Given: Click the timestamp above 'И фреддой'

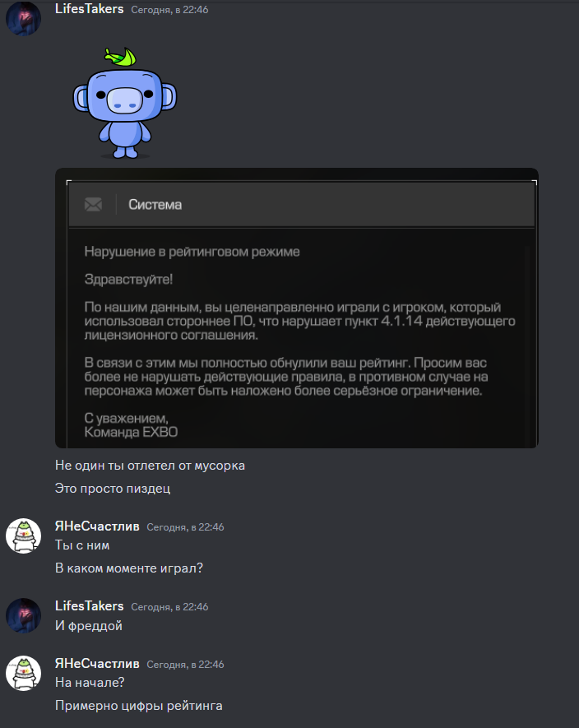Looking at the screenshot, I should (x=169, y=607).
